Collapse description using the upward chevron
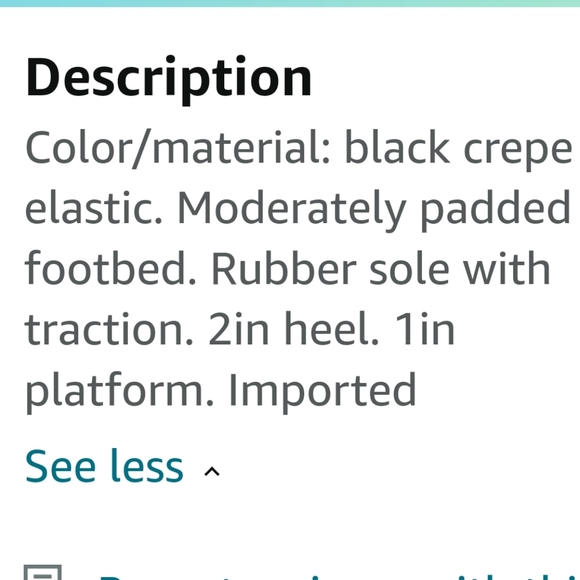The image size is (580, 580). pyautogui.click(x=212, y=472)
